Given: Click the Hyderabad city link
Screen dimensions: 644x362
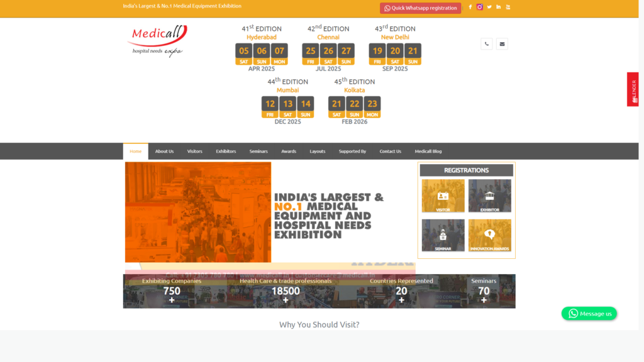Looking at the screenshot, I should pos(262,37).
